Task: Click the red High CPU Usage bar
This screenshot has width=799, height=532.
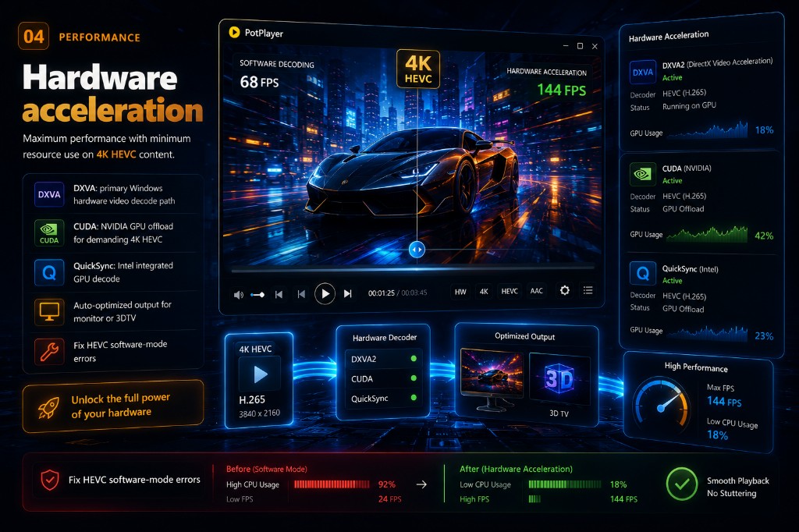Action: [x=332, y=484]
